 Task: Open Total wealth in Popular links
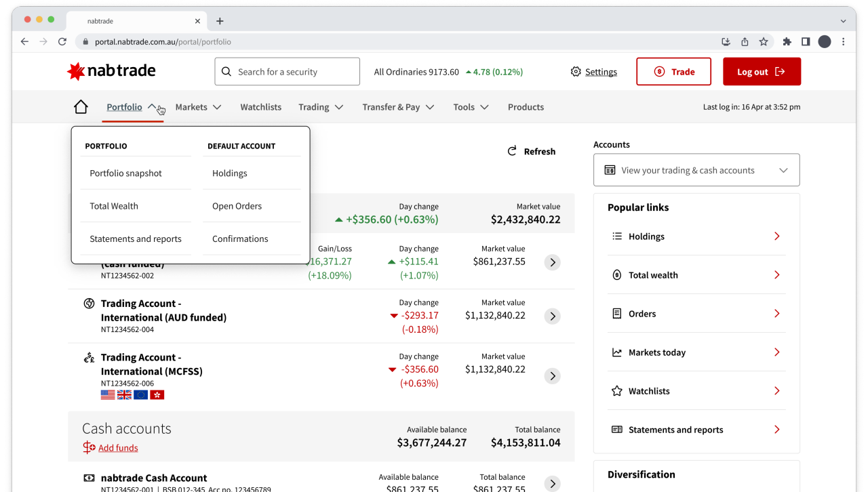(x=696, y=275)
